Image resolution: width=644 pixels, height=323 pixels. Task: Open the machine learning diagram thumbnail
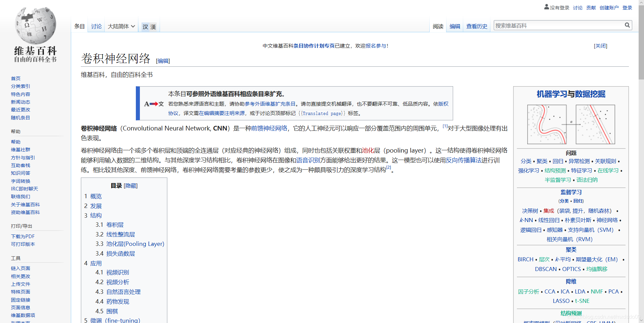pos(571,124)
